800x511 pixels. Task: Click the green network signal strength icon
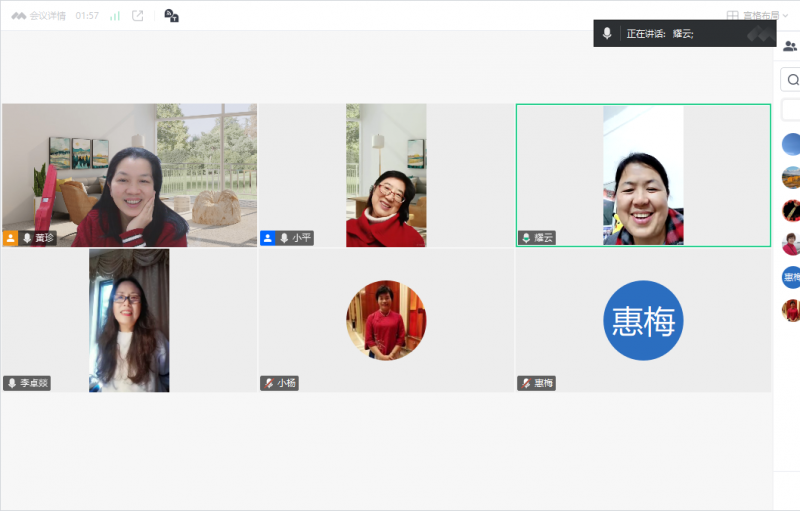[115, 16]
